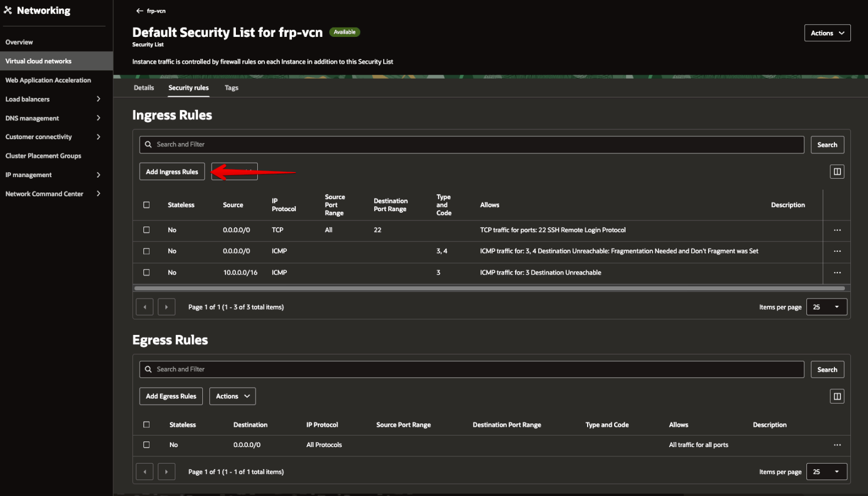Open Web Application Acceleration
Screen dimensions: 868x496
coord(48,80)
